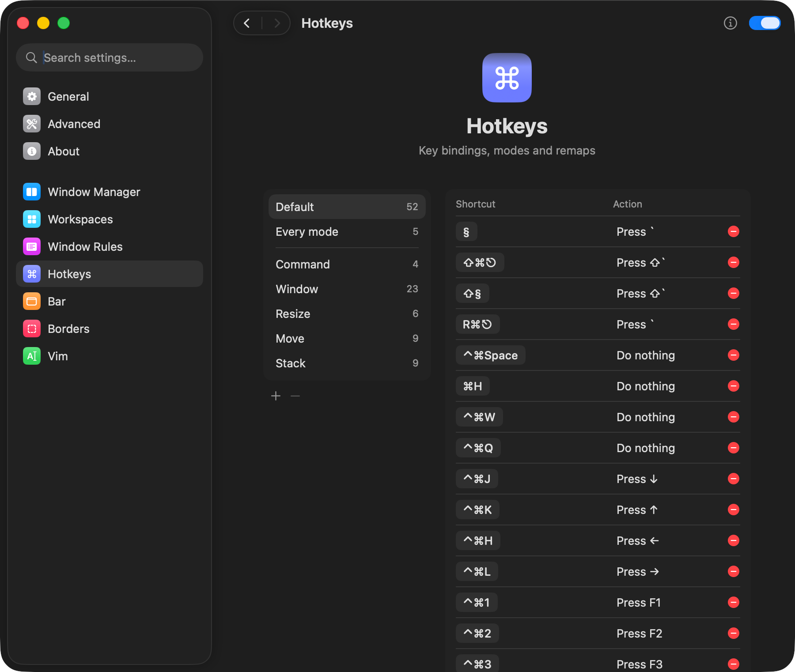Go back with the left chevron
Image resolution: width=795 pixels, height=672 pixels.
[247, 23]
